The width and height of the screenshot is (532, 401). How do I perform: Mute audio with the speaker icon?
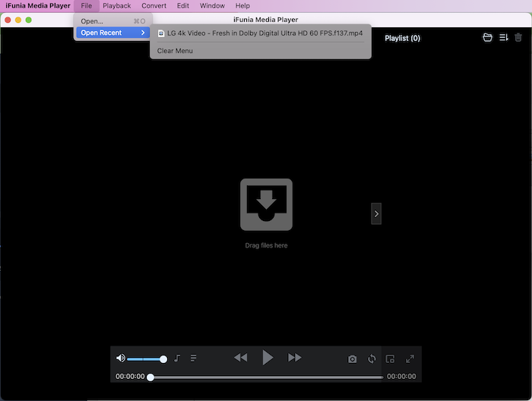tap(120, 358)
